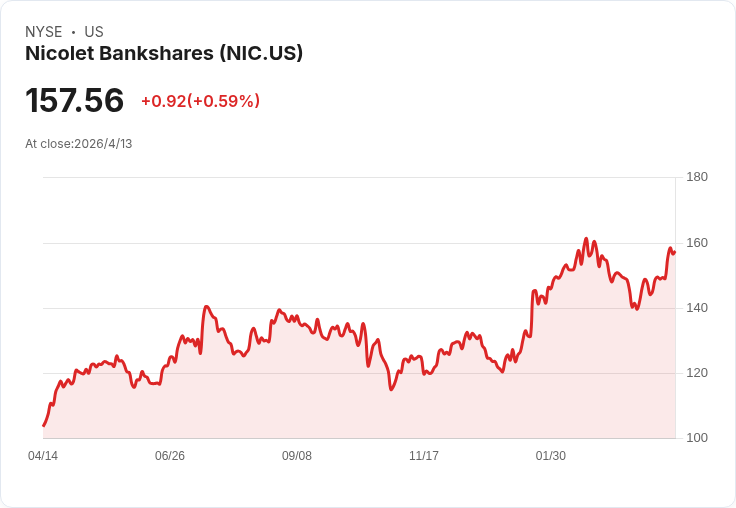Click the 160 y-axis label
736x508 pixels.
pos(697,243)
